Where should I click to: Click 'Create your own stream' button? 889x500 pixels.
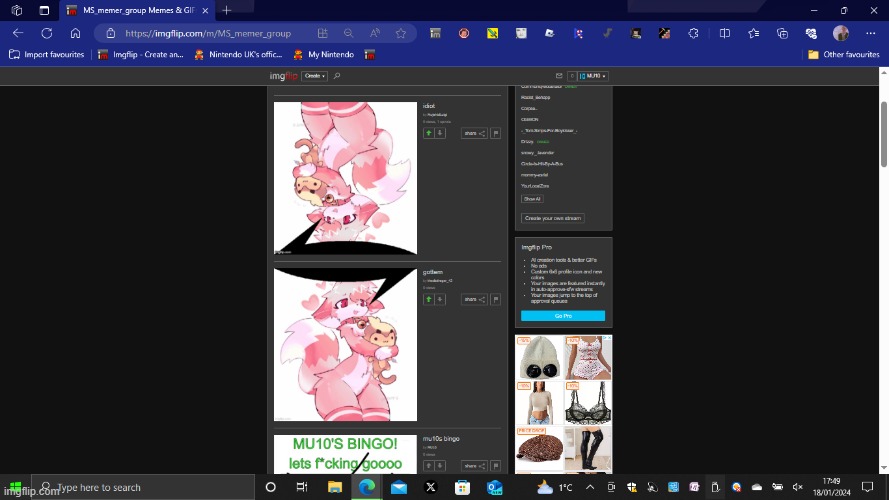[553, 218]
